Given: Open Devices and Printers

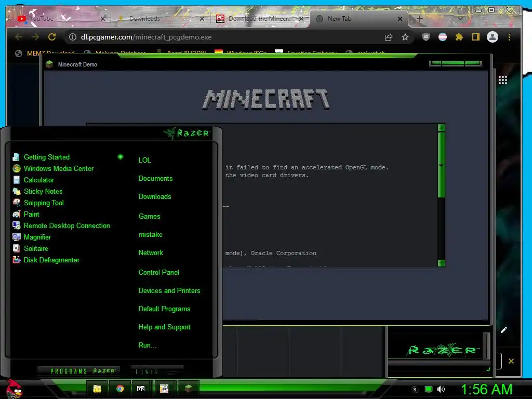Looking at the screenshot, I should click(x=169, y=291).
